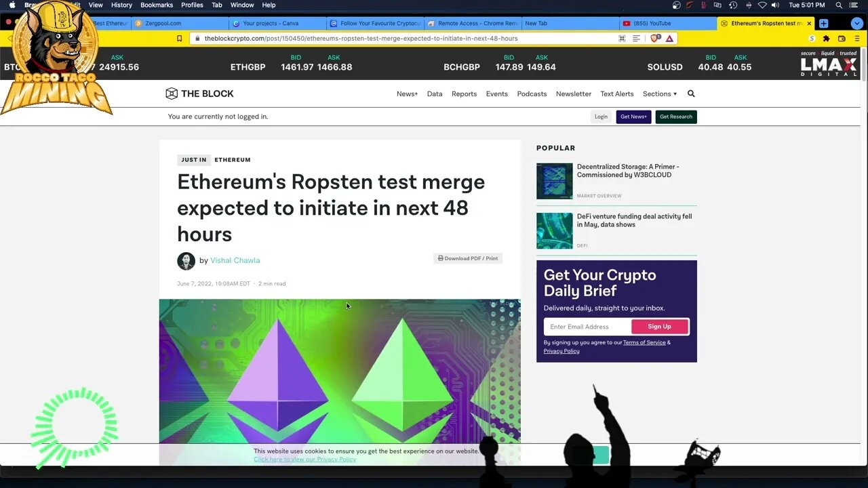
Task: Click Download PDF / Print button
Action: point(468,258)
